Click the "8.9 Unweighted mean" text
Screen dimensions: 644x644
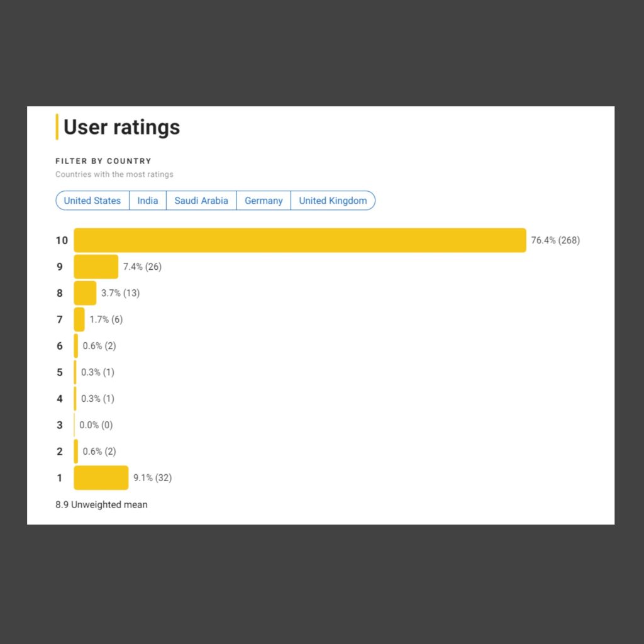101,504
